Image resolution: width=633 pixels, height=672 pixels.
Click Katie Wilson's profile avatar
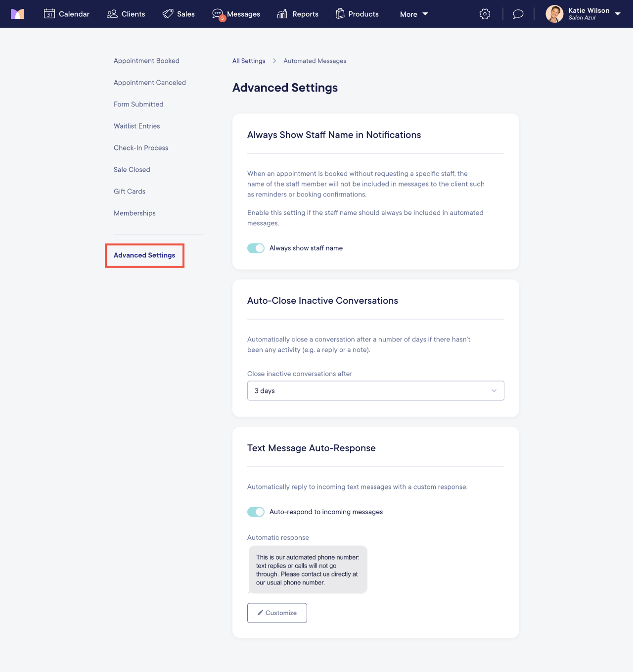tap(554, 14)
